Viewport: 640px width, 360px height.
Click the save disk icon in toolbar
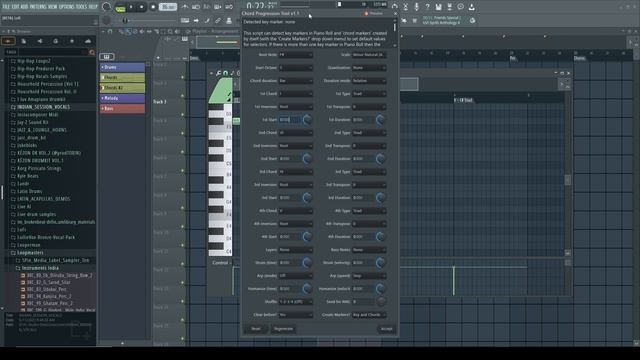click(x=438, y=7)
